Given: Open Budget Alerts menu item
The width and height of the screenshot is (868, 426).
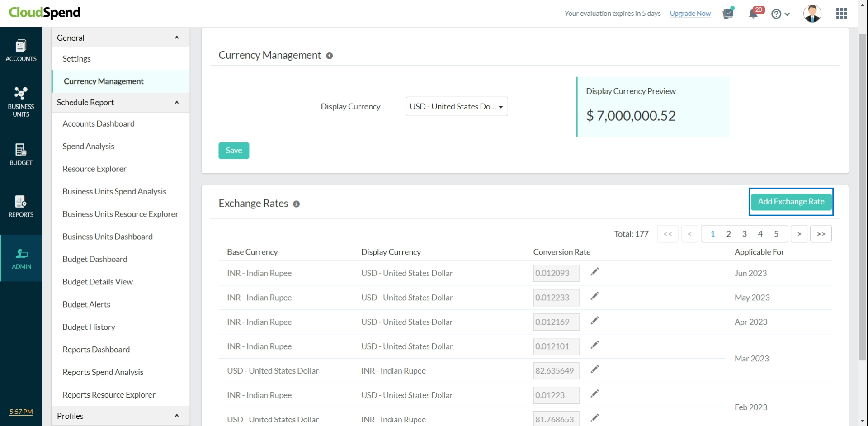Looking at the screenshot, I should (86, 304).
